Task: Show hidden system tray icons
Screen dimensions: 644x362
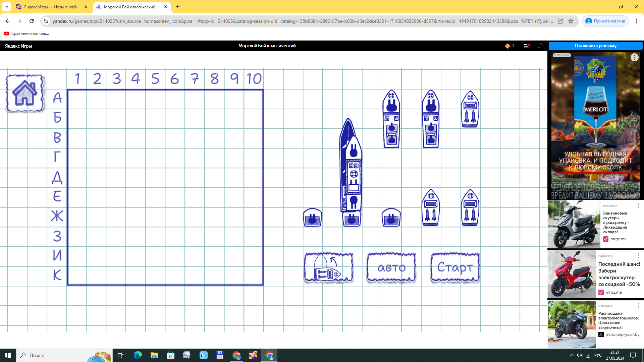Action: 572,355
